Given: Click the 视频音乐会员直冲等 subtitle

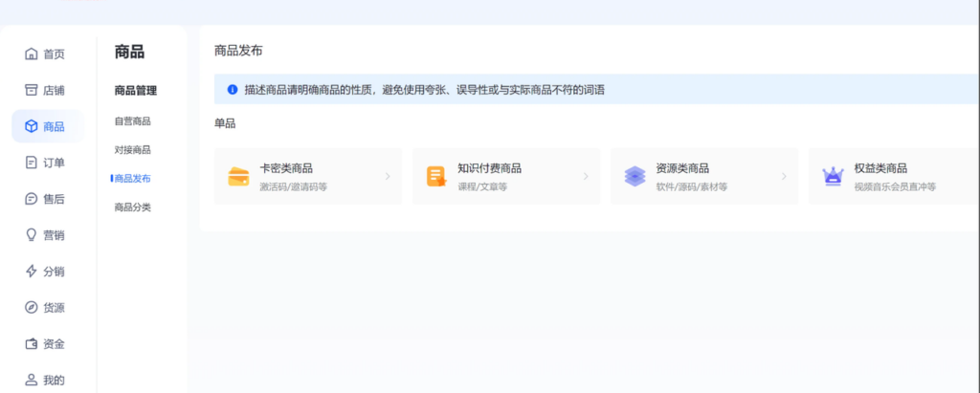Looking at the screenshot, I should (895, 186).
